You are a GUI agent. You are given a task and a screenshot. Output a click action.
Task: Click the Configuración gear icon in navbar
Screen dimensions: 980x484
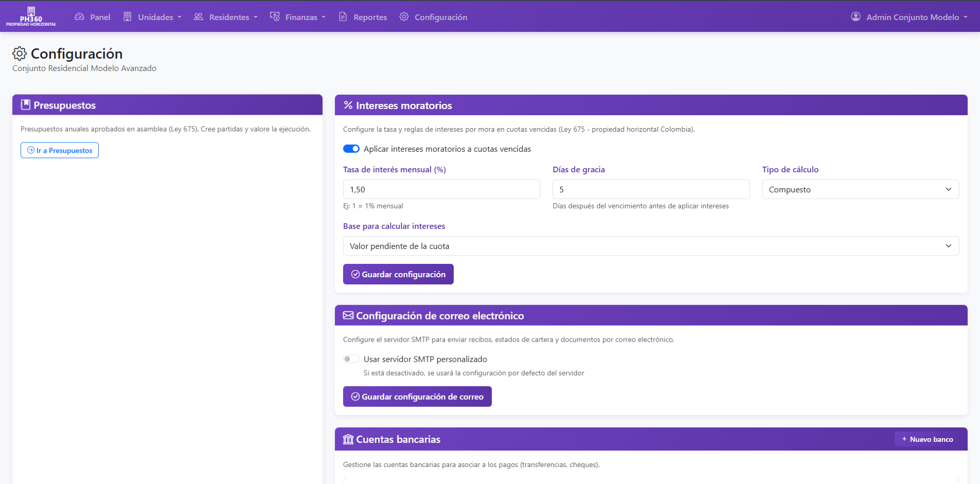tap(404, 17)
